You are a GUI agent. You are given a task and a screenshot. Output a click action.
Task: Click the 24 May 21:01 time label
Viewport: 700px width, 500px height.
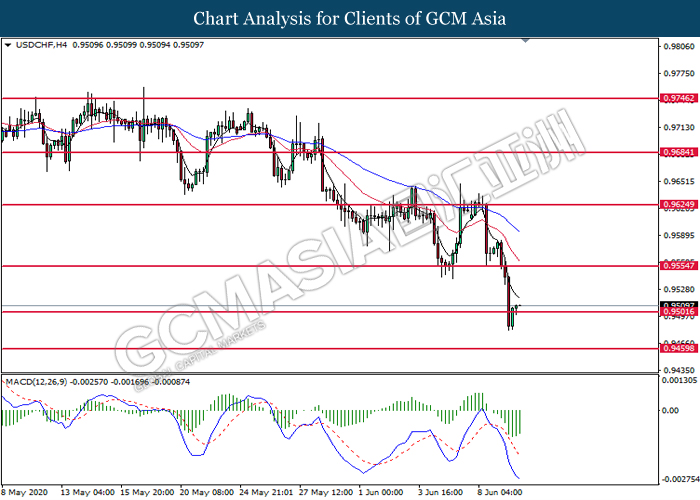pyautogui.click(x=266, y=492)
